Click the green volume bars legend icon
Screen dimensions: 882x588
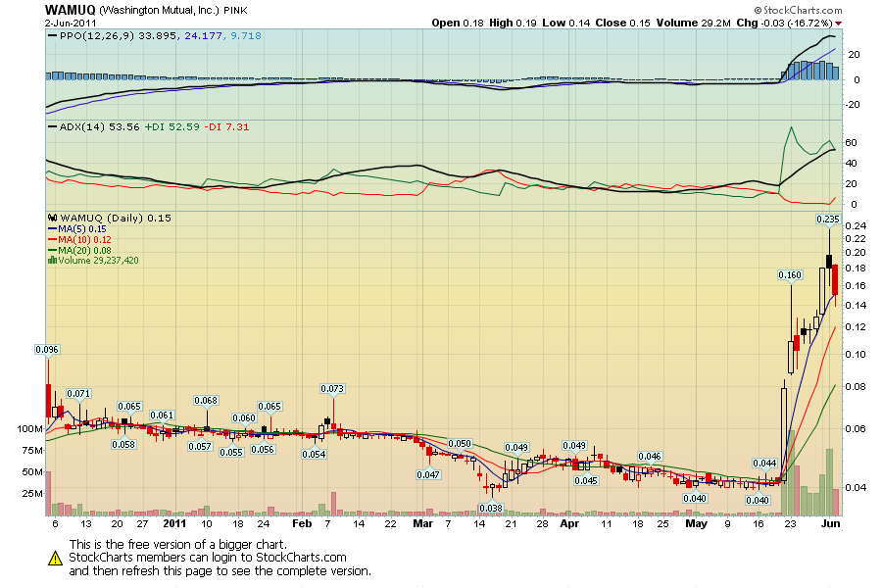coord(52,260)
